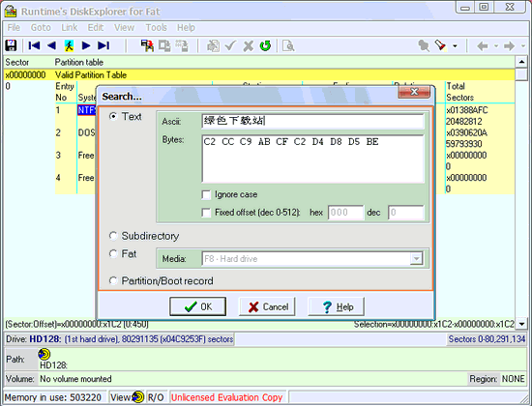Click the yellow icon above HD128 path
The height and width of the screenshot is (406, 532).
click(44, 354)
